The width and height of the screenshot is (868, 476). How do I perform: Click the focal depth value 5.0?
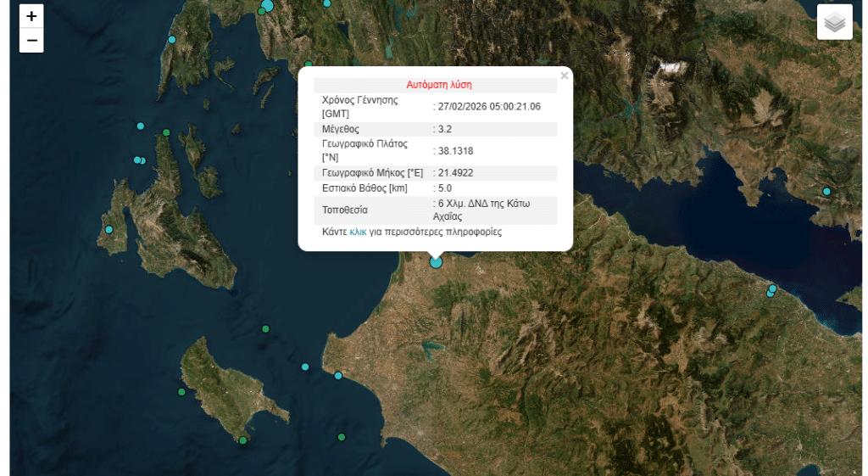click(x=445, y=188)
